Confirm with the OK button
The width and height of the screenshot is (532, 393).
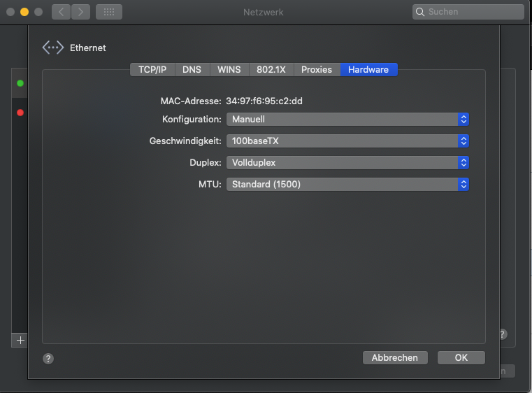point(461,357)
